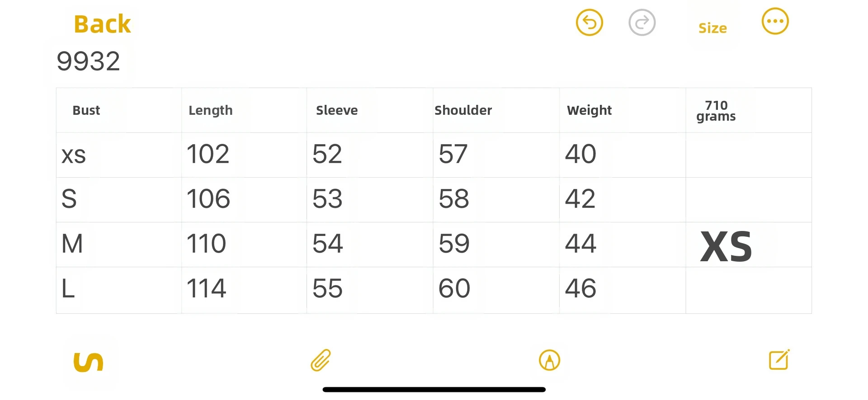Viewport: 868px width, 400px height.
Task: Go Back to the previous screen
Action: (x=102, y=24)
